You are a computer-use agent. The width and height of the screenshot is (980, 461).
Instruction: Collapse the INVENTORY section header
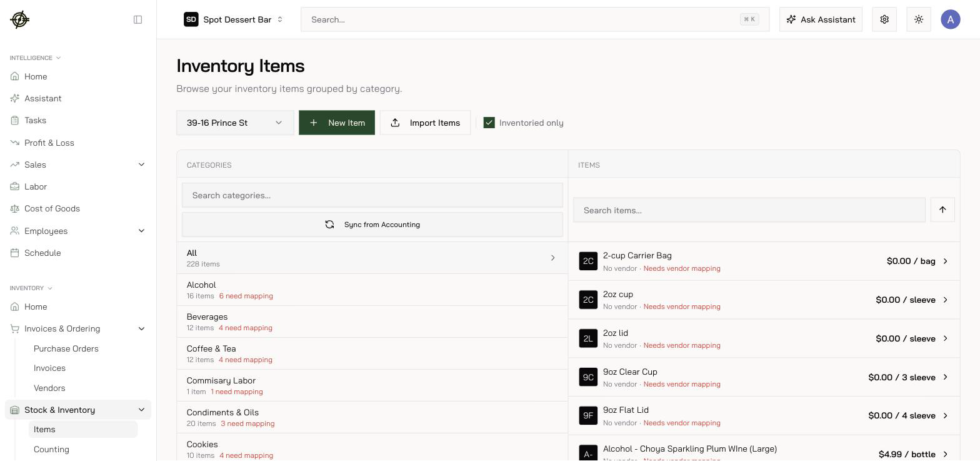point(31,288)
